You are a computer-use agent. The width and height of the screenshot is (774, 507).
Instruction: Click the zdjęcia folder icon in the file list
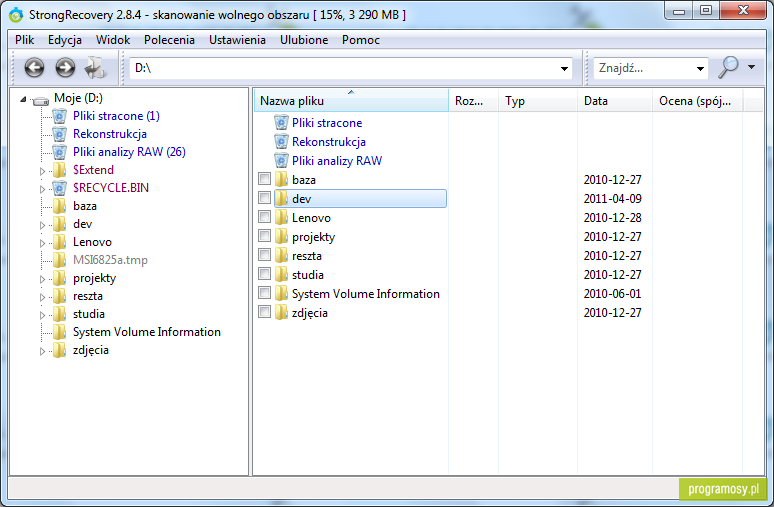coord(281,312)
